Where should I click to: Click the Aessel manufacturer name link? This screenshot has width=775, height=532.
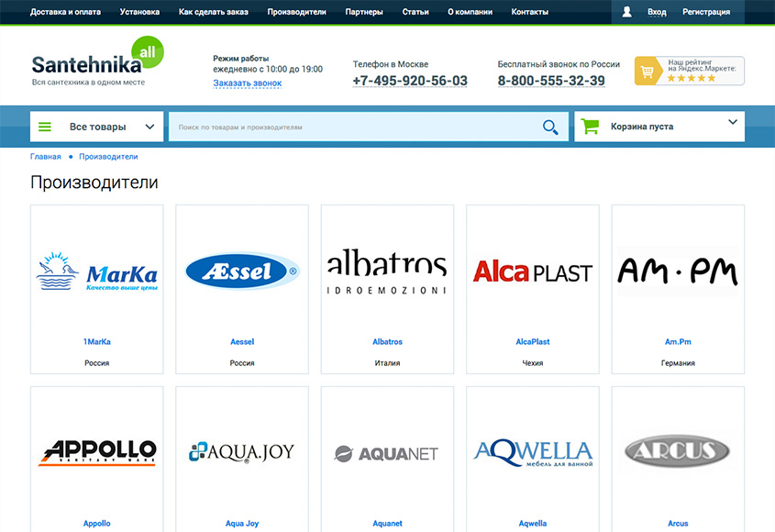(x=242, y=341)
